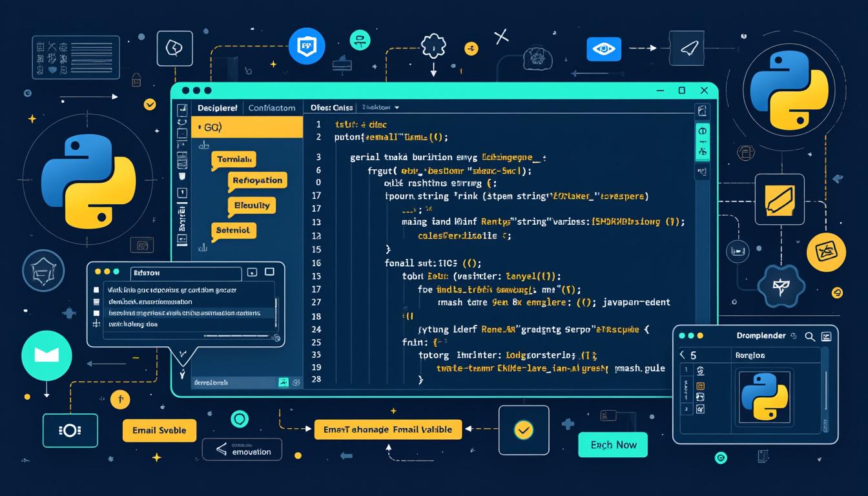The height and width of the screenshot is (496, 868).
Task: Select the Python logo thumbnail in Dromplender
Action: click(x=765, y=398)
